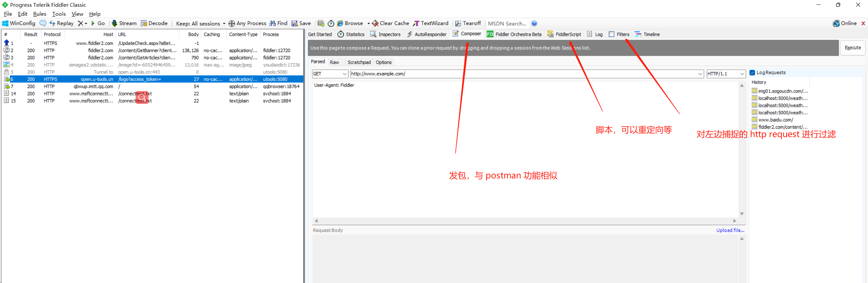
Task: Select the Options composer subtab
Action: tap(383, 62)
